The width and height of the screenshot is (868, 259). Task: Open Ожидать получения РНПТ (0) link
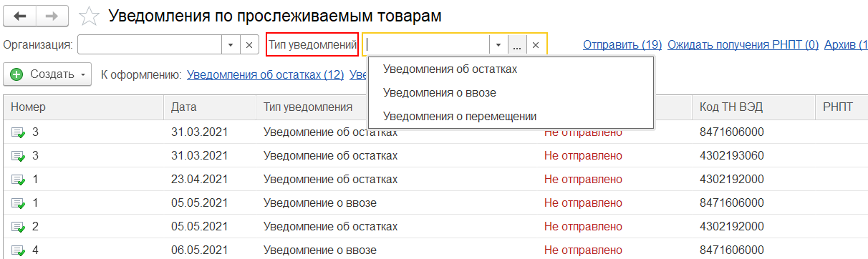[x=743, y=44]
